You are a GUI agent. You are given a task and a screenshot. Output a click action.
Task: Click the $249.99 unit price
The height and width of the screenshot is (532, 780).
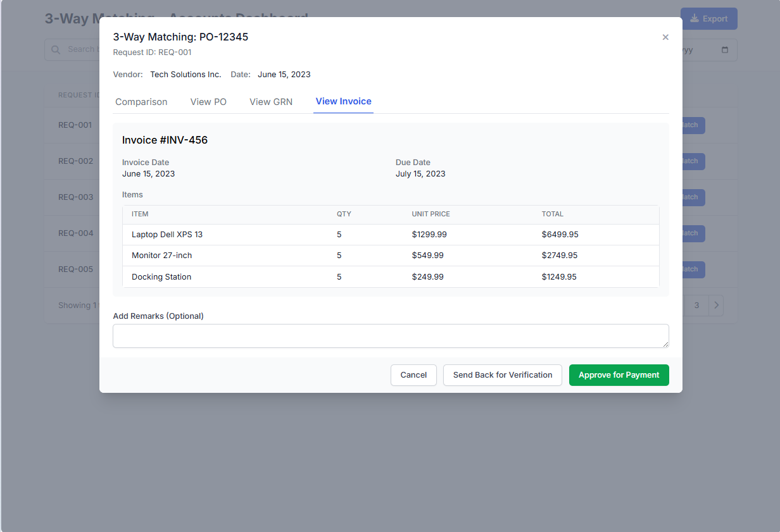click(427, 277)
